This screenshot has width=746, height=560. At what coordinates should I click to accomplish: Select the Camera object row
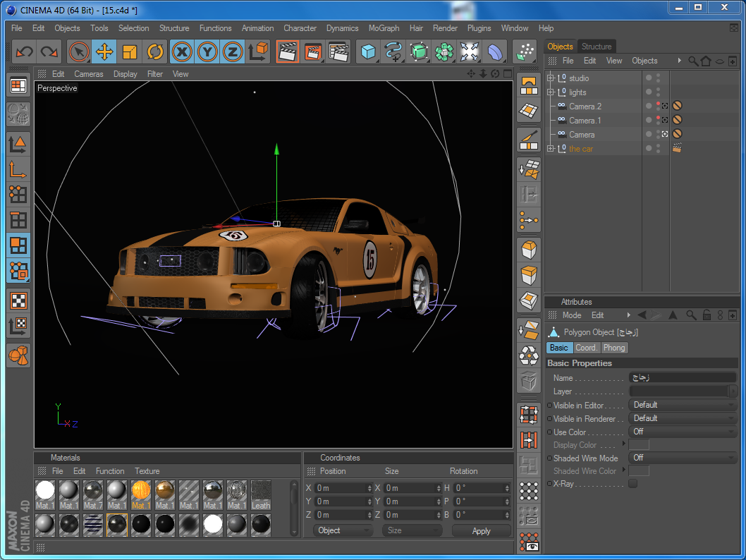tap(594, 135)
